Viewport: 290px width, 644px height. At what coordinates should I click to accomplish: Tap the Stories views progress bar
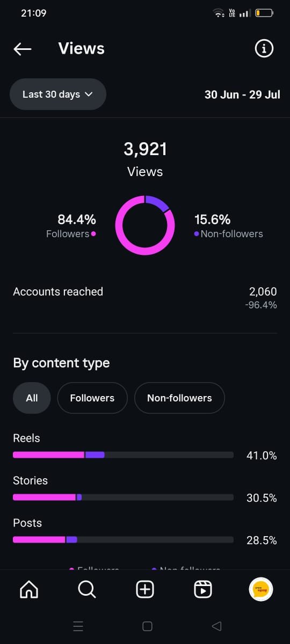pos(123,497)
